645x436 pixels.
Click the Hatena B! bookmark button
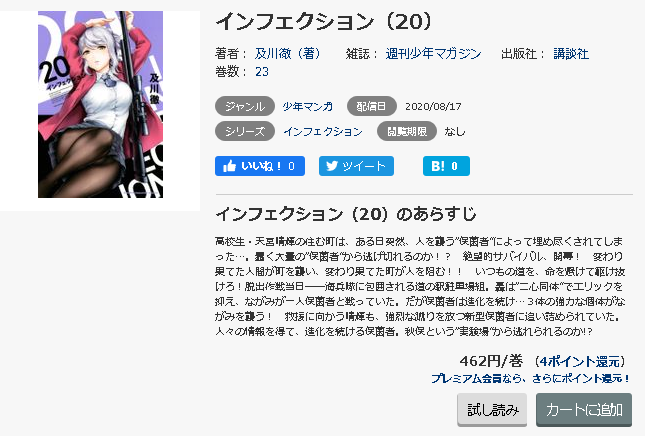pos(446,166)
